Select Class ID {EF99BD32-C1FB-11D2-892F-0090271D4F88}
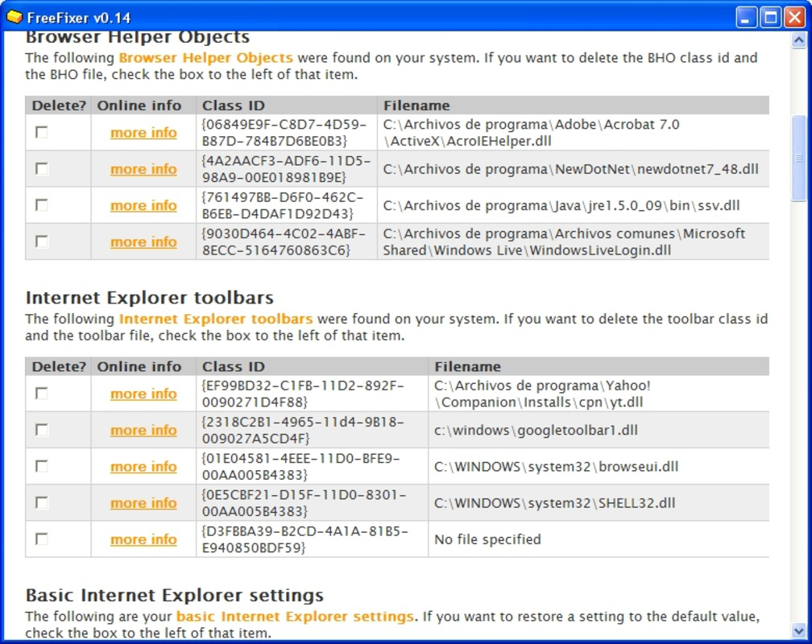 (x=303, y=394)
